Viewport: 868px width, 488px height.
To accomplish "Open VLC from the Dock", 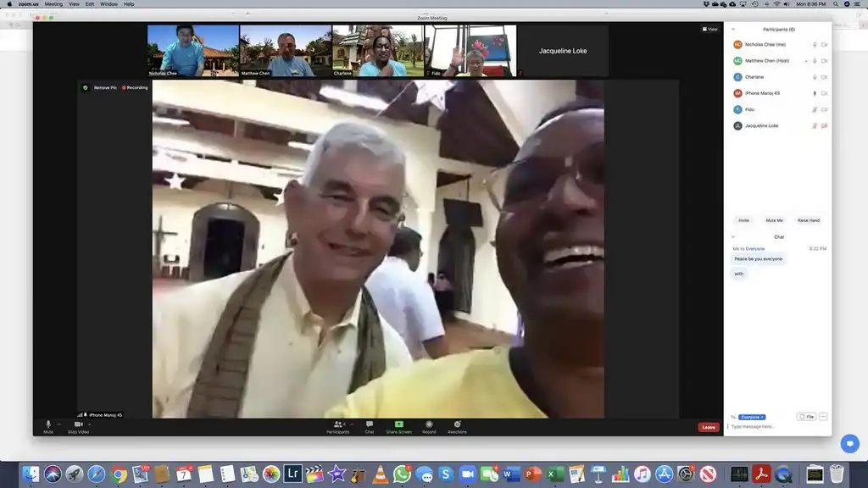I will tap(381, 474).
